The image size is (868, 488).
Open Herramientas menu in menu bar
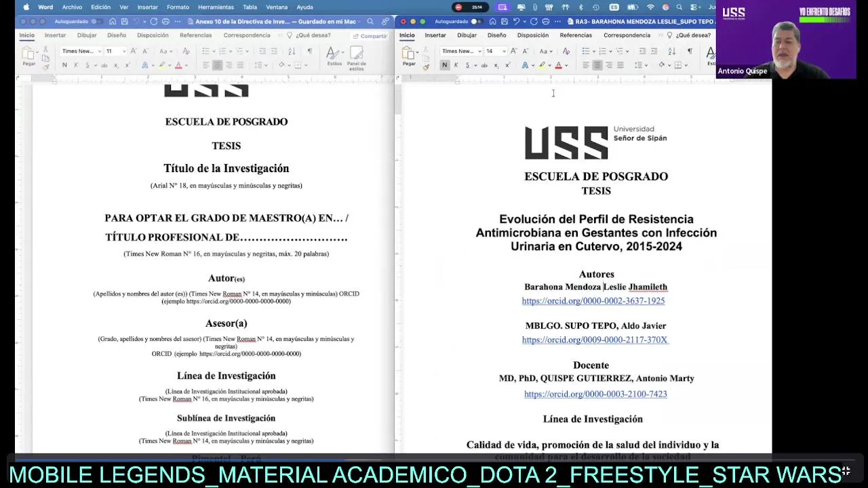pyautogui.click(x=216, y=7)
